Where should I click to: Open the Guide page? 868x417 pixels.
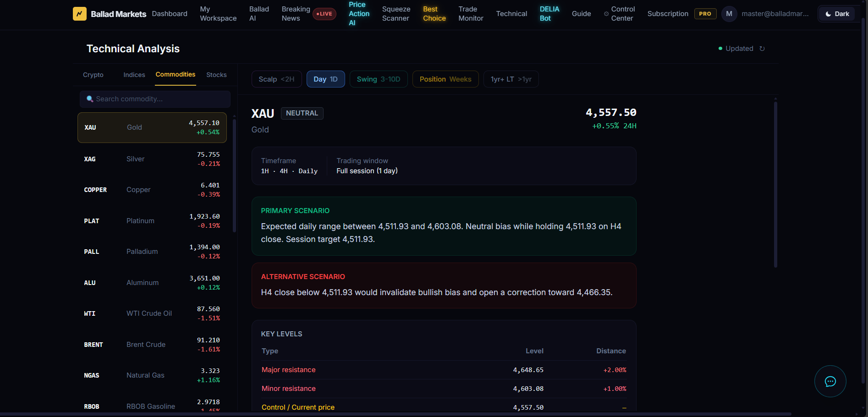[x=581, y=14]
